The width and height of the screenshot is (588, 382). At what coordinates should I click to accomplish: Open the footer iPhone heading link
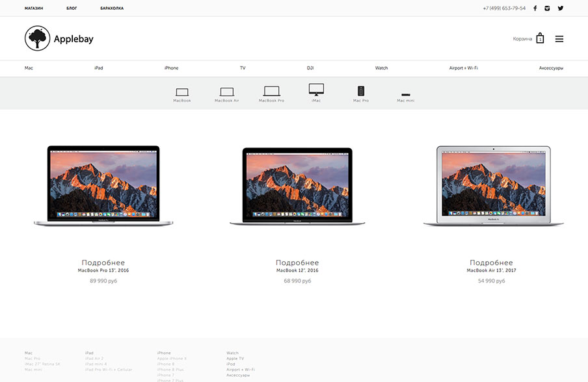(164, 353)
